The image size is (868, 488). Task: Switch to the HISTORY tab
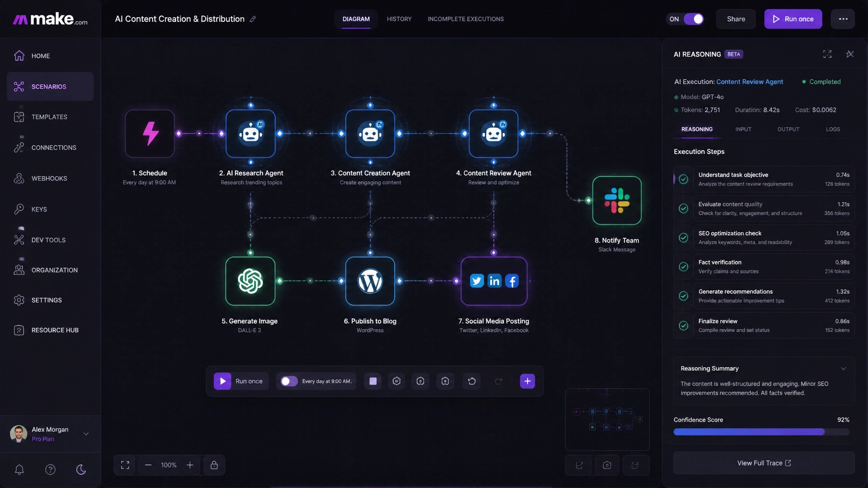399,19
